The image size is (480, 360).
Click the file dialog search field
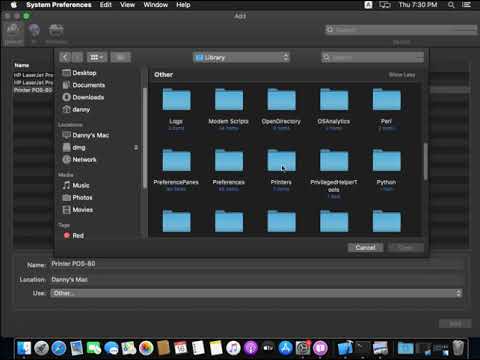(373, 57)
